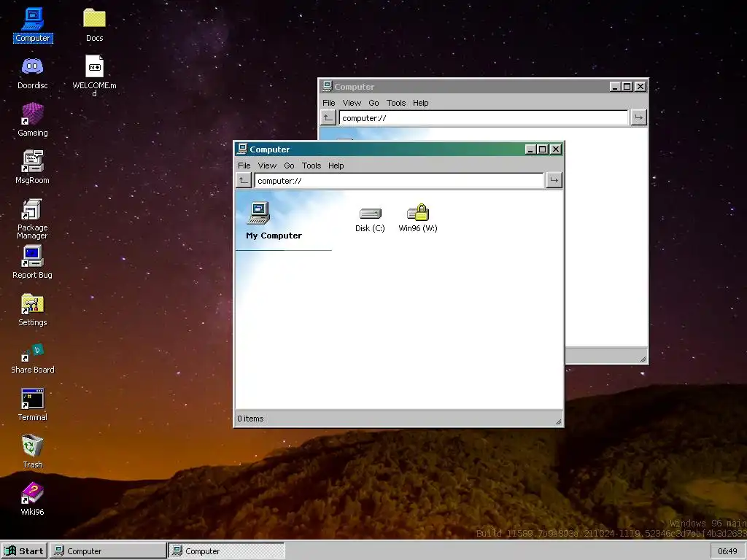The image size is (747, 560).
Task: Close the background Computer window
Action: (x=640, y=87)
